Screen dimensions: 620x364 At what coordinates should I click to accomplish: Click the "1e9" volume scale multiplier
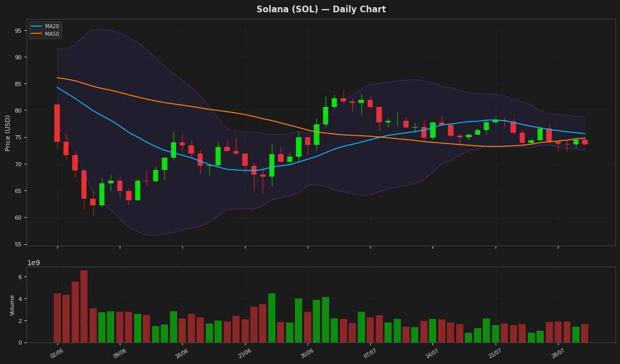(33, 263)
